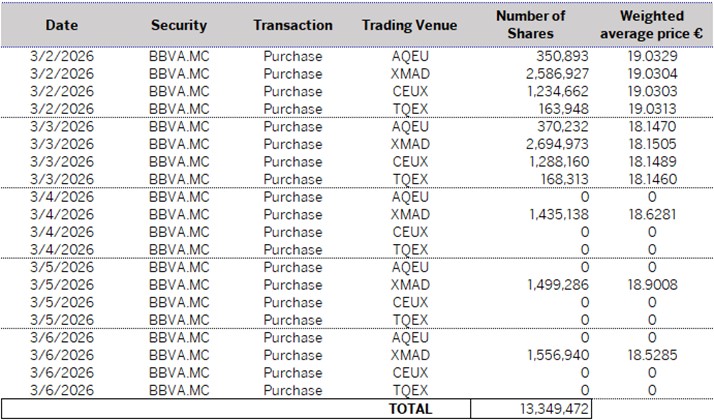Select the 1,435,138 shares cell
This screenshot has width=714, height=420.
(556, 214)
